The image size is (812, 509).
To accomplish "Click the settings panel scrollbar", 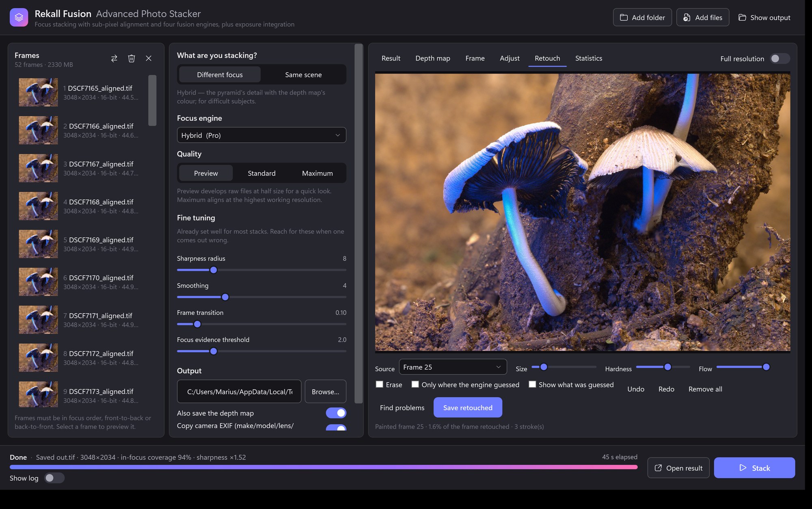I will 358,223.
